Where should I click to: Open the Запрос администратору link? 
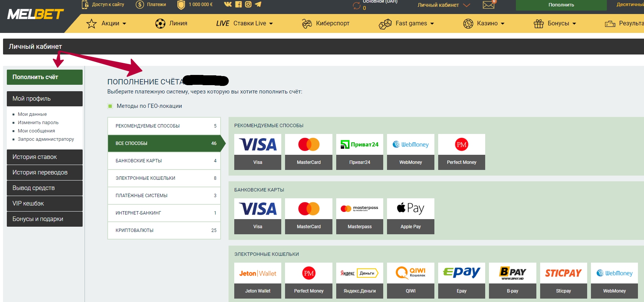[x=46, y=139]
